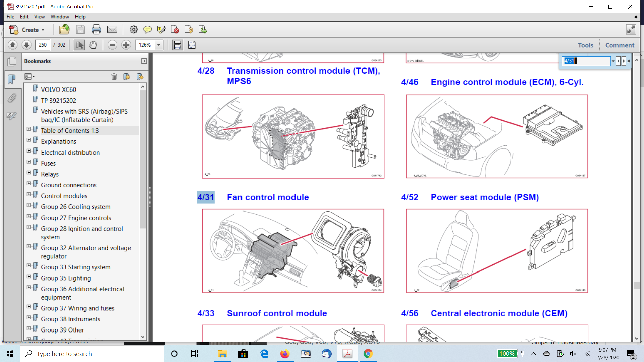Viewport: 644px width, 362px height.
Task: Toggle the Bookmarks navigation panel button
Action: click(x=12, y=79)
